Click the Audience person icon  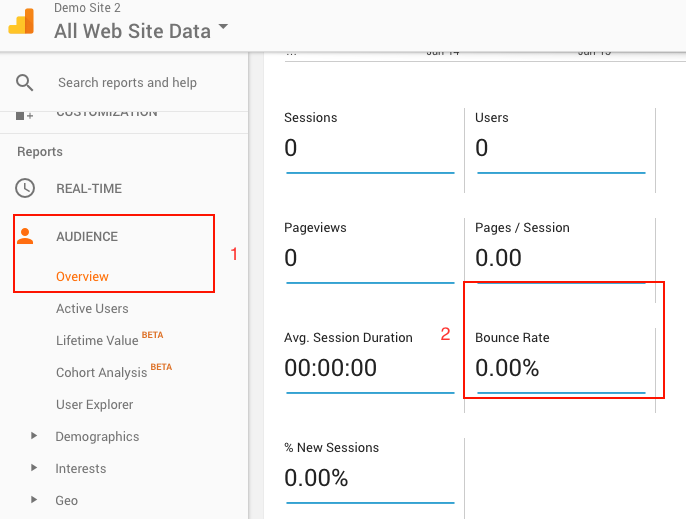(x=25, y=237)
